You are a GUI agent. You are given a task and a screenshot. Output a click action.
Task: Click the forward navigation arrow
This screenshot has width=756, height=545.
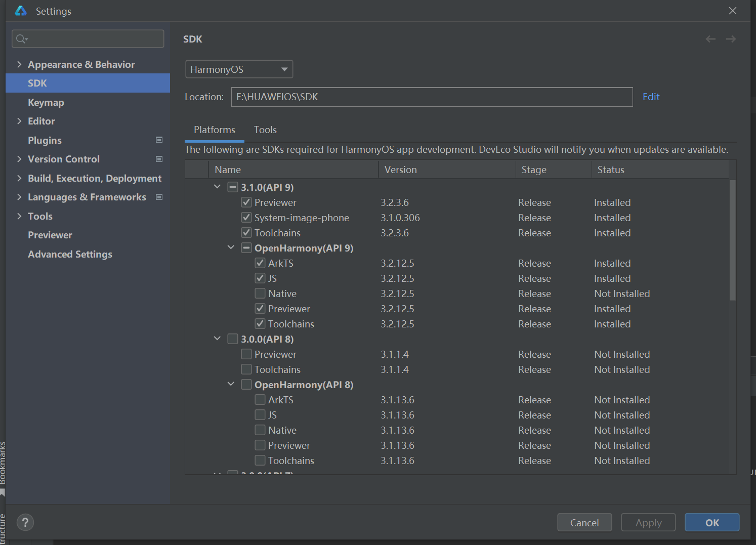[x=731, y=39]
